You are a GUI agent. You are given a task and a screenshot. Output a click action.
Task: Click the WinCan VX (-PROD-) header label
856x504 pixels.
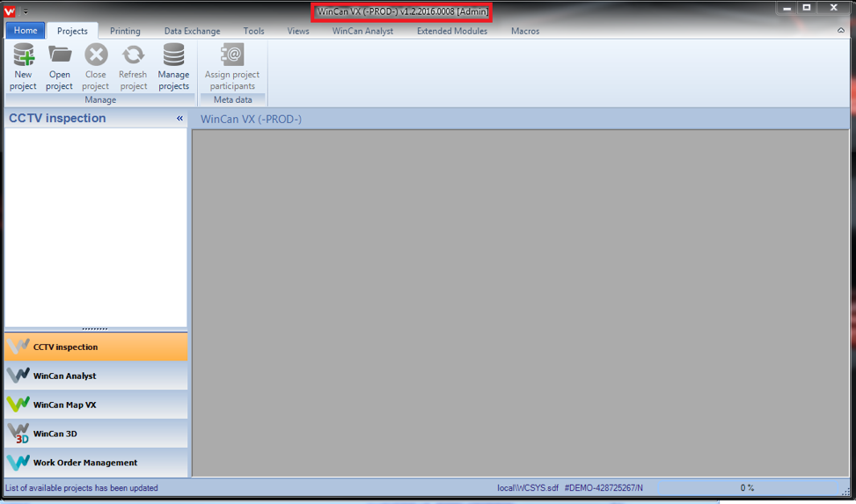pyautogui.click(x=251, y=119)
